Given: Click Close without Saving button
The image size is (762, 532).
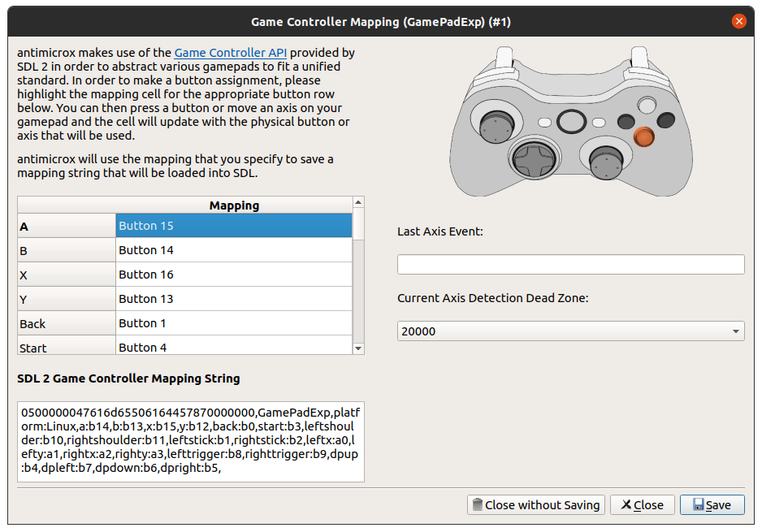Looking at the screenshot, I should coord(536,505).
